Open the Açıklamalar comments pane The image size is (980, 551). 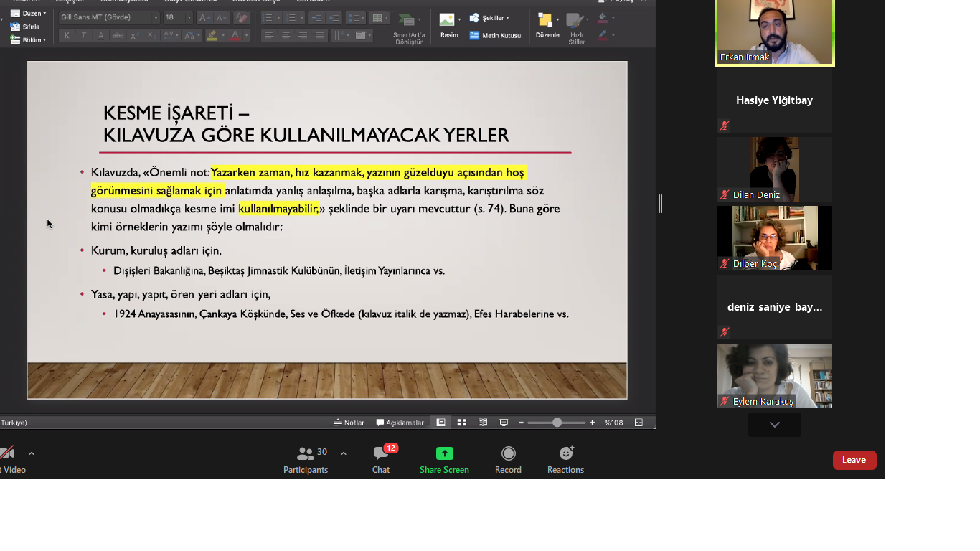pyautogui.click(x=400, y=423)
